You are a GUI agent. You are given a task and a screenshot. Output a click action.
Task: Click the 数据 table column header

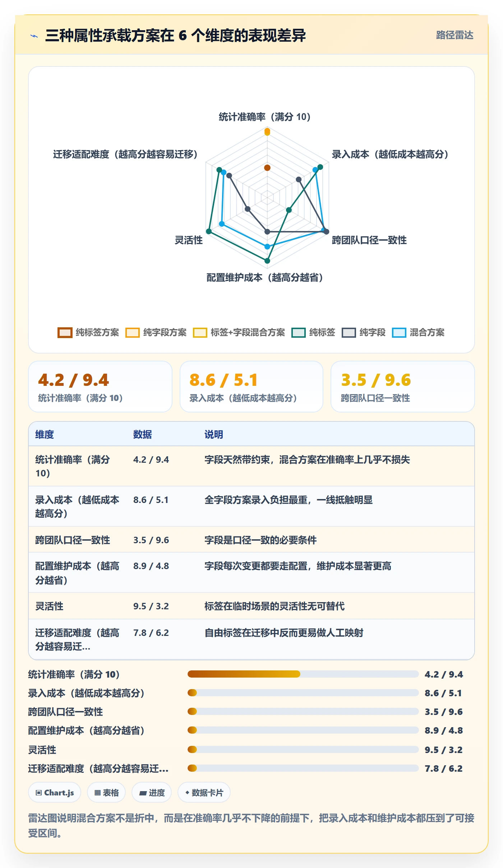(x=143, y=434)
